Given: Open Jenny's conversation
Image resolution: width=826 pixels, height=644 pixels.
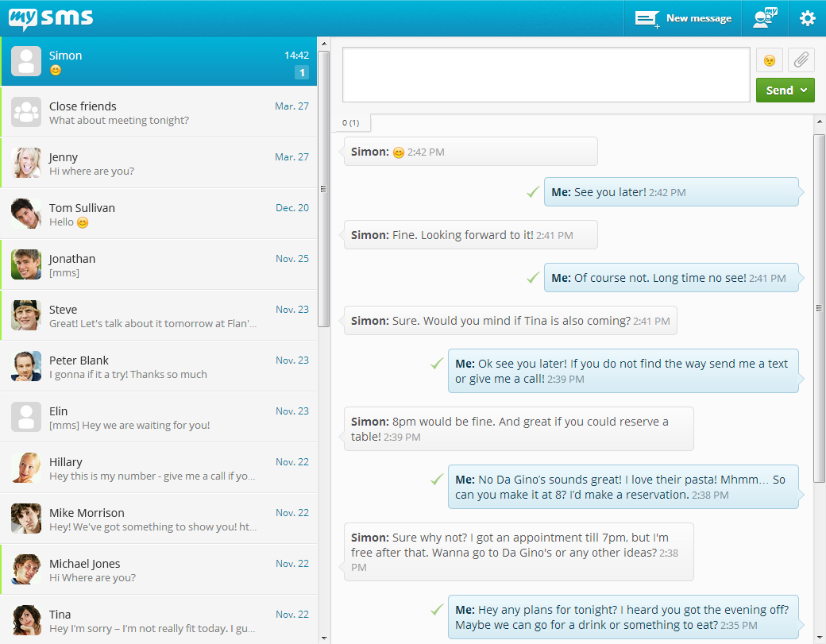Looking at the screenshot, I should [x=159, y=164].
